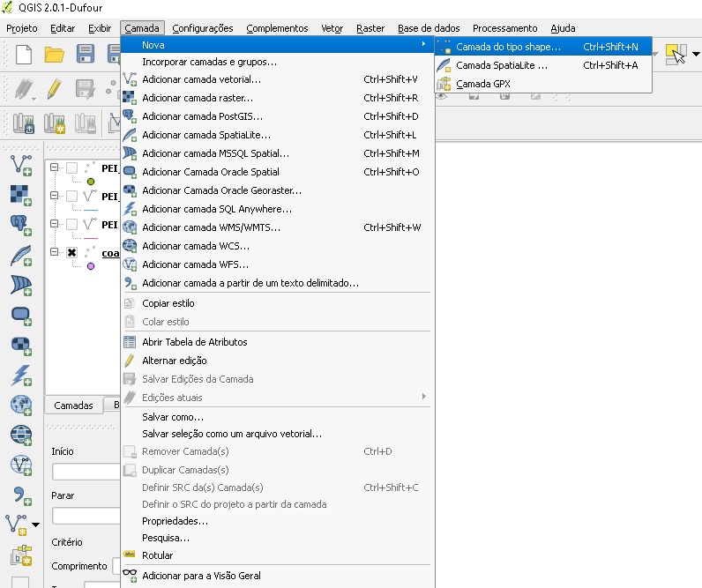Toggle editing with the pencil toolbar icon

(55, 88)
